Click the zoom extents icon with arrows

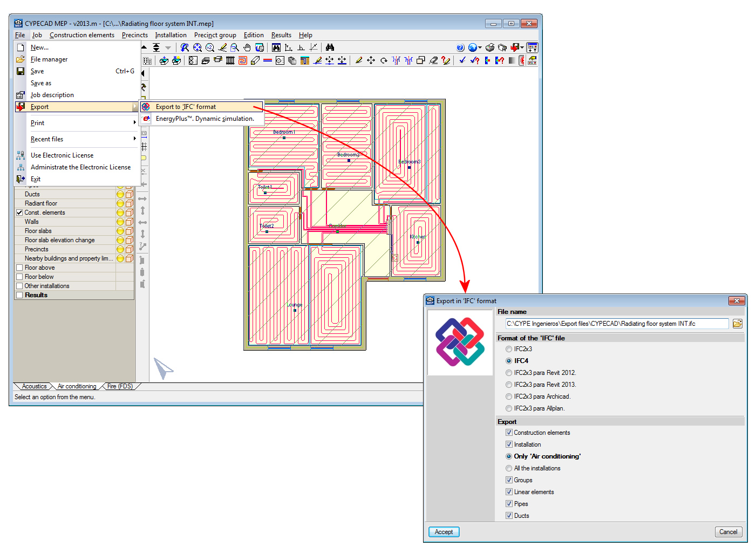(x=197, y=47)
